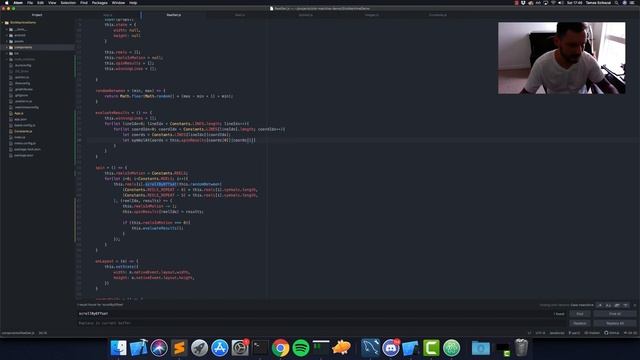Open Google Chrome from the dock
Viewport: 640px width, 360px height.
click(x=280, y=348)
